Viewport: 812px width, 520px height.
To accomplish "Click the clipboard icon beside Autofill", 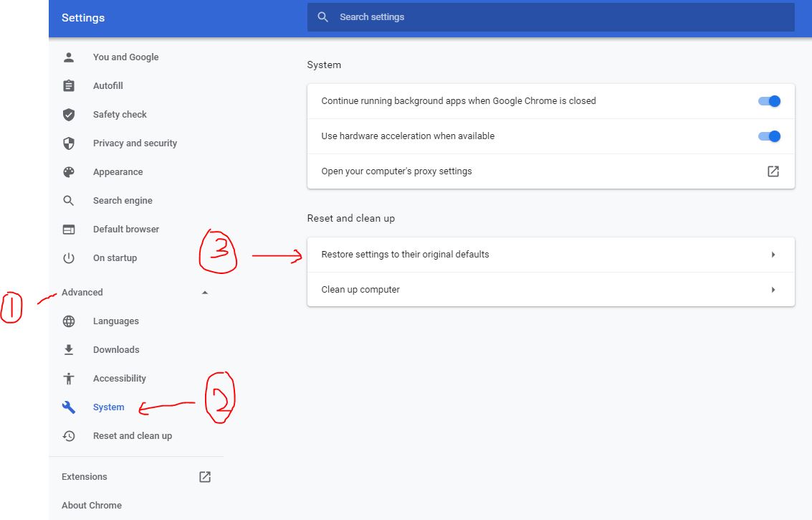I will pos(68,85).
